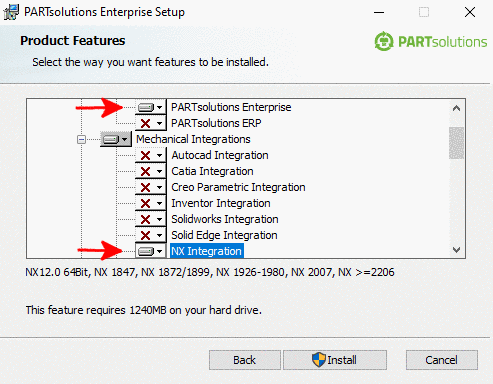Viewport: 493px width, 384px height.
Task: Select Solid Edge Integration tree item
Action: coord(224,235)
